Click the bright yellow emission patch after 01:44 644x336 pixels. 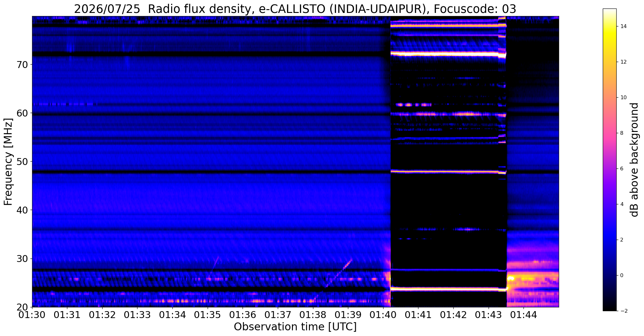(532, 278)
